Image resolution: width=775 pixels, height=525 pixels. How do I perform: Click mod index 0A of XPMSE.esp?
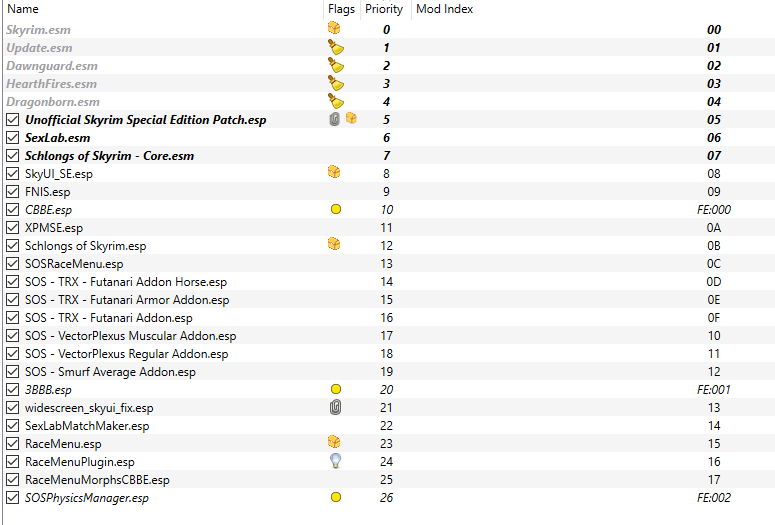pos(714,228)
